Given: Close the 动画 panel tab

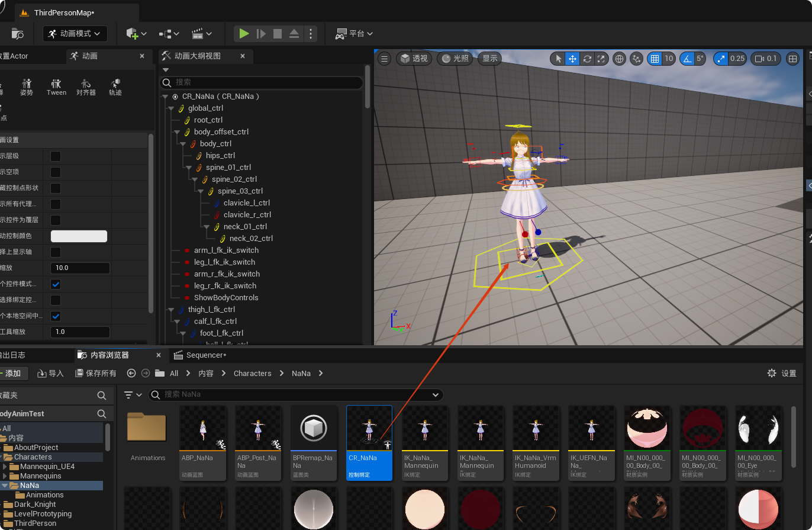Looking at the screenshot, I should (142, 56).
